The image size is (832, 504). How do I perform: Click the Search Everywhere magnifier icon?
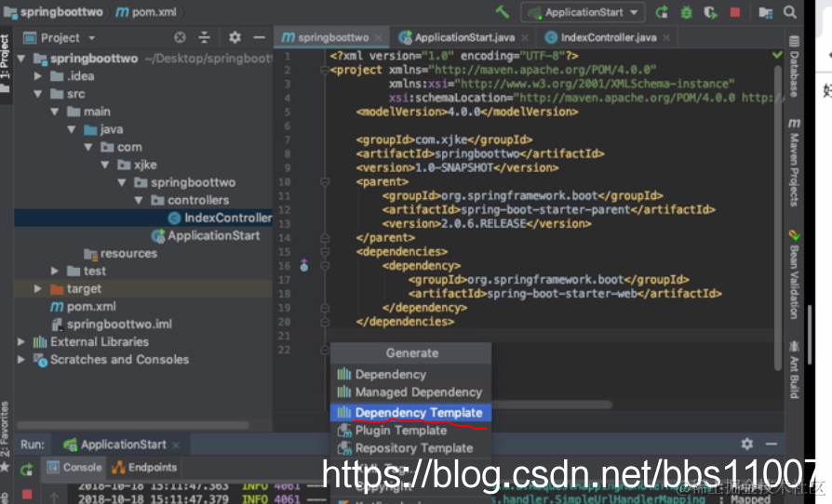tap(790, 12)
